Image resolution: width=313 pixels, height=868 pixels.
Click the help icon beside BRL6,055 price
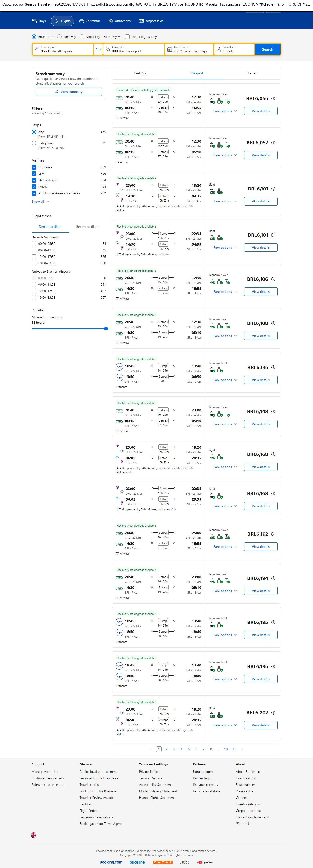(273, 98)
